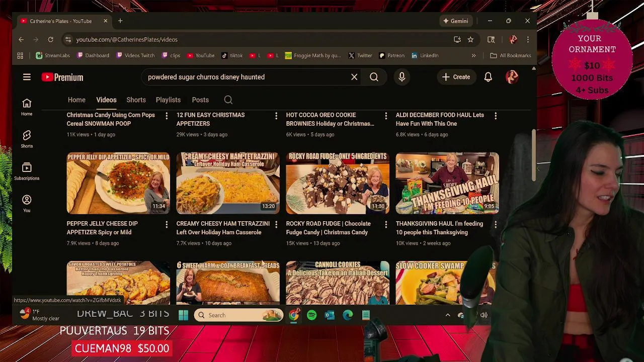Image resolution: width=644 pixels, height=362 pixels.
Task: Click the Chrome address bar URL
Action: click(x=127, y=39)
